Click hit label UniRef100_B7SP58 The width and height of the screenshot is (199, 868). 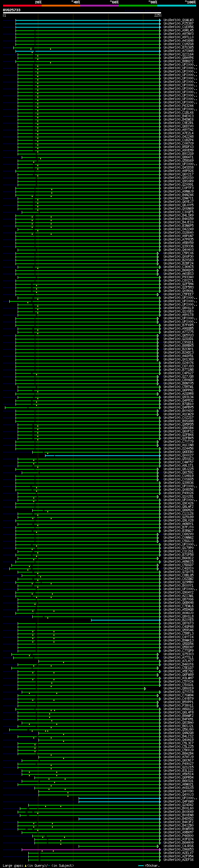(x=178, y=555)
